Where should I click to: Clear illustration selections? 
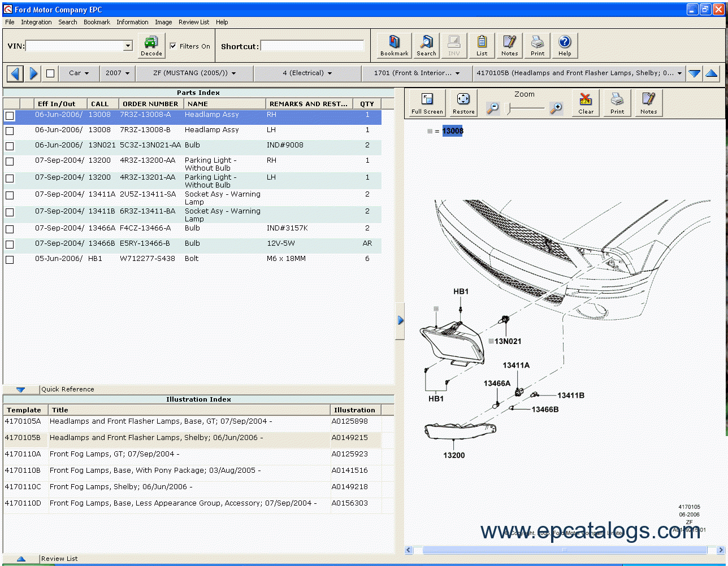(x=586, y=103)
